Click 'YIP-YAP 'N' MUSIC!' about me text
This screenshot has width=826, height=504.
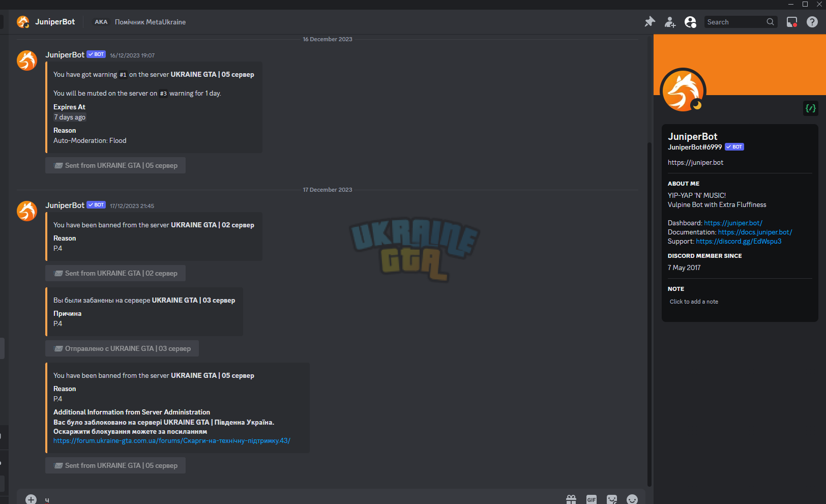point(697,196)
